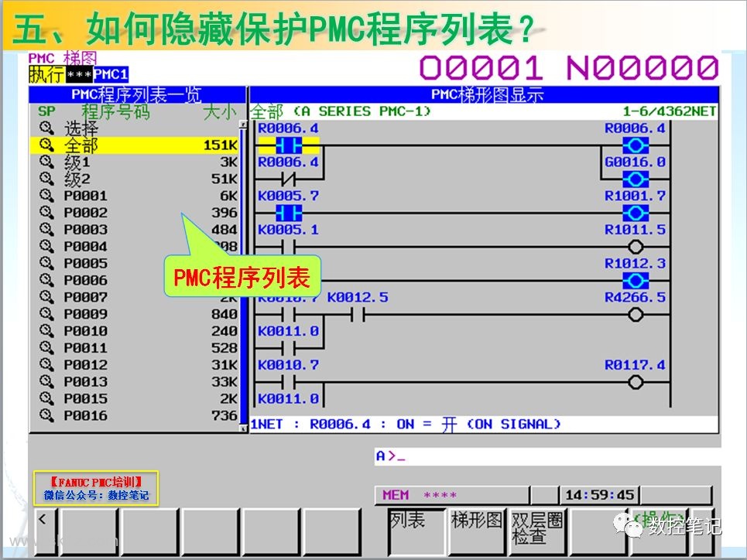The height and width of the screenshot is (560, 747).
Task: Click magnifier icon beside P0013
Action: point(46,381)
